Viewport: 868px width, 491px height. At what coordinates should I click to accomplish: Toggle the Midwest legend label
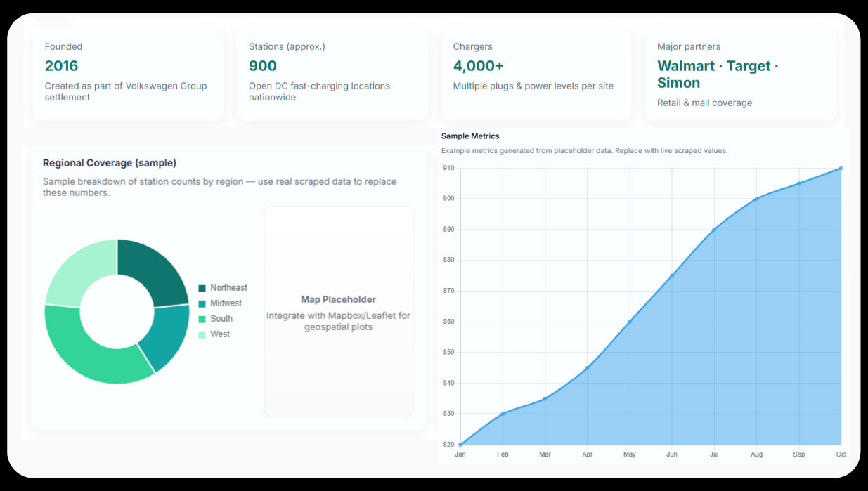pyautogui.click(x=226, y=303)
